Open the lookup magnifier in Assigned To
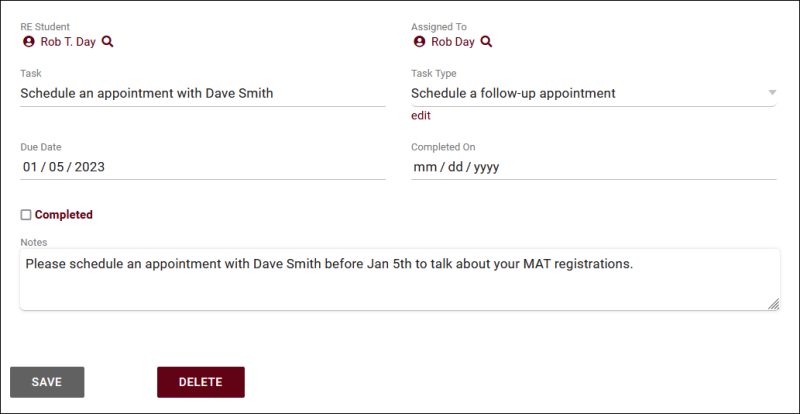The height and width of the screenshot is (414, 800). click(486, 42)
